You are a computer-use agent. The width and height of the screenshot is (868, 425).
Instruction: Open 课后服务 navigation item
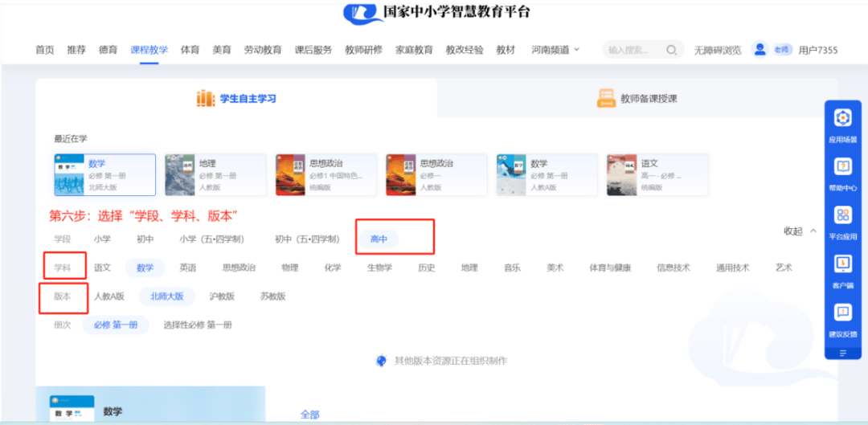click(313, 50)
